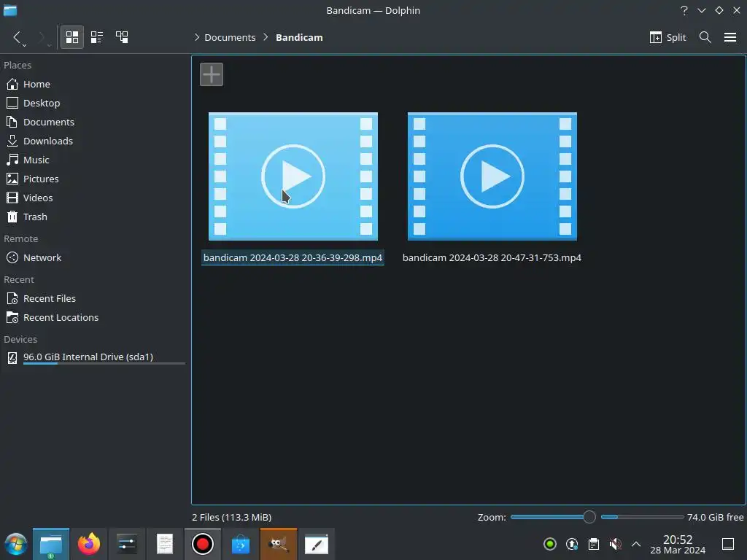Open the Dolphin search tool
This screenshot has width=747, height=560.
(705, 37)
